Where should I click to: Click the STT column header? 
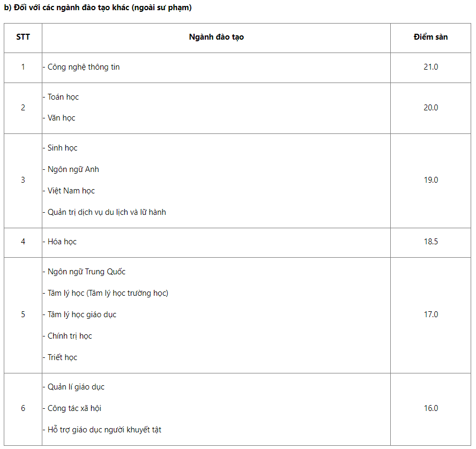tap(23, 37)
